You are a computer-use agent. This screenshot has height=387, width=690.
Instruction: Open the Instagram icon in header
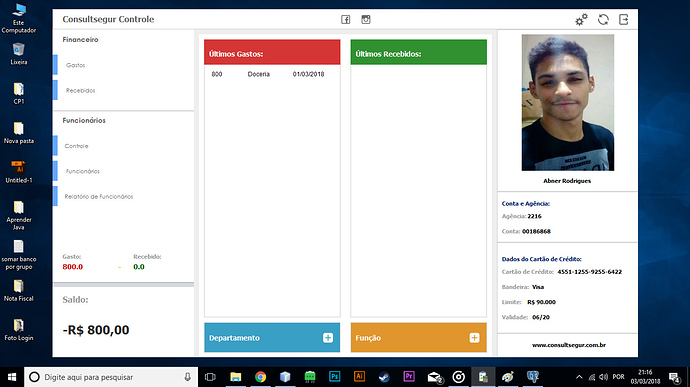pyautogui.click(x=366, y=19)
